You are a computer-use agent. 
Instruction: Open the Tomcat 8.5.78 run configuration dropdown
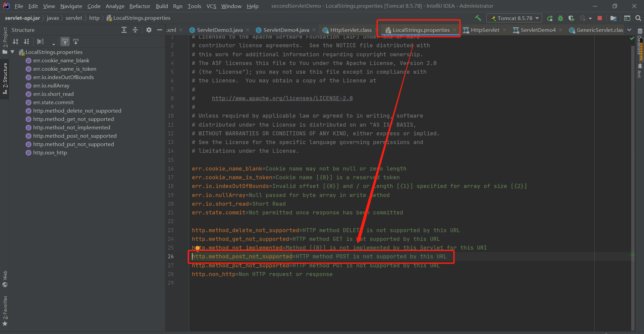(514, 18)
